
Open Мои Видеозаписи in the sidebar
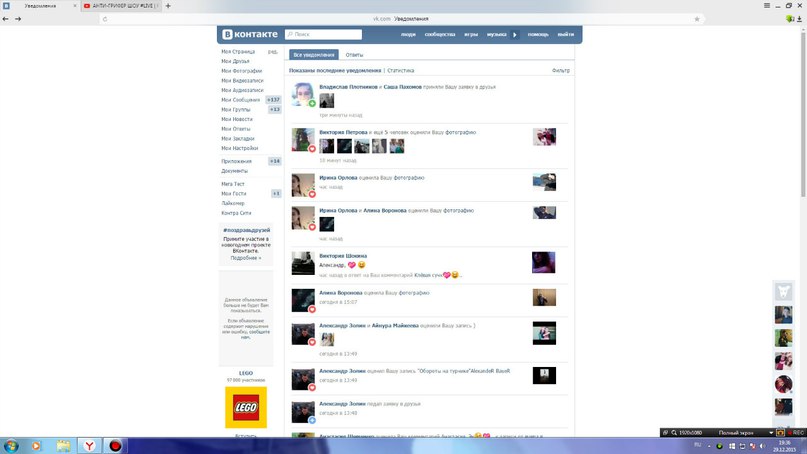pos(242,81)
